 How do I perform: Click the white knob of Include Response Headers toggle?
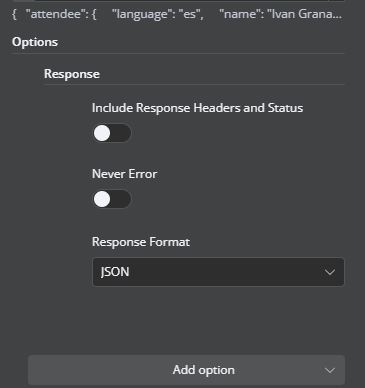[x=102, y=133]
